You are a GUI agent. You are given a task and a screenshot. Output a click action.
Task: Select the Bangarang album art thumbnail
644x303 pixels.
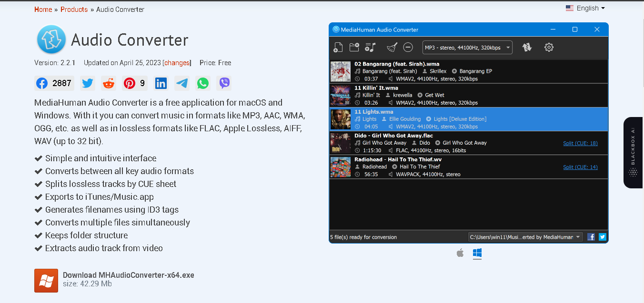[341, 71]
